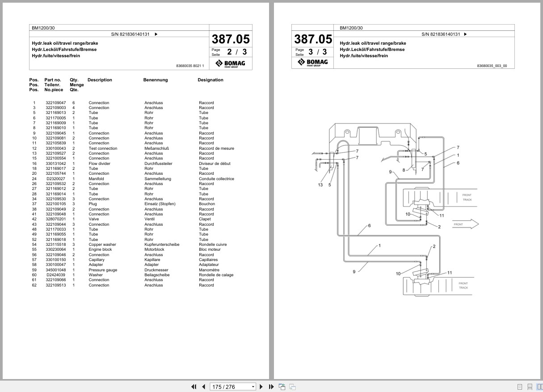Go to the first page
Viewport: 543px width, 392px height.
tap(194, 387)
